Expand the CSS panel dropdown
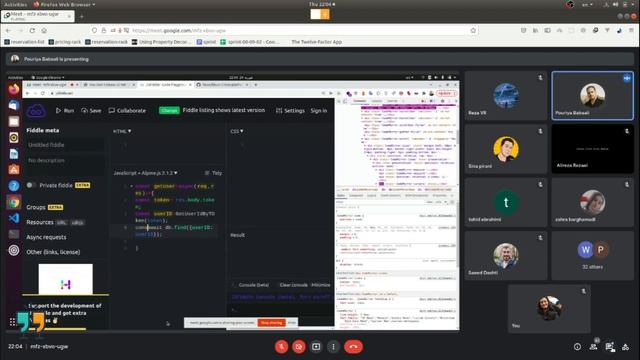This screenshot has height=360, width=640. [x=237, y=131]
